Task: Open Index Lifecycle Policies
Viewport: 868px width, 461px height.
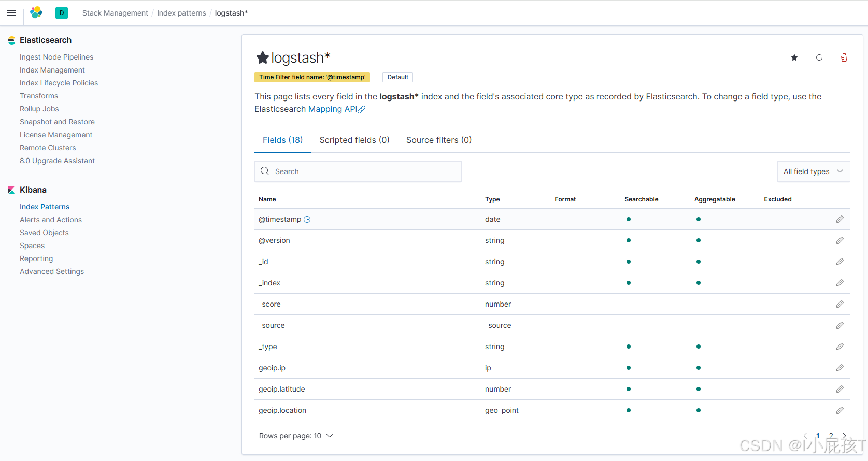Action: [59, 83]
